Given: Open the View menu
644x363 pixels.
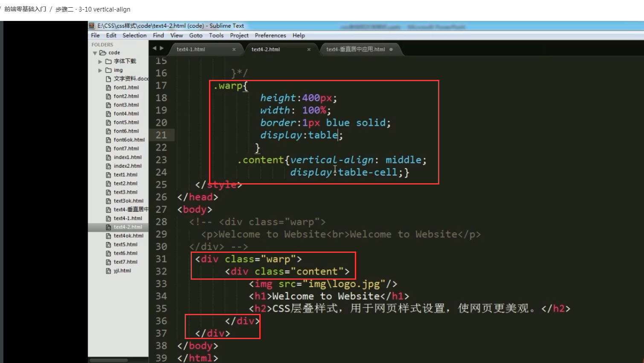Looking at the screenshot, I should [x=177, y=35].
